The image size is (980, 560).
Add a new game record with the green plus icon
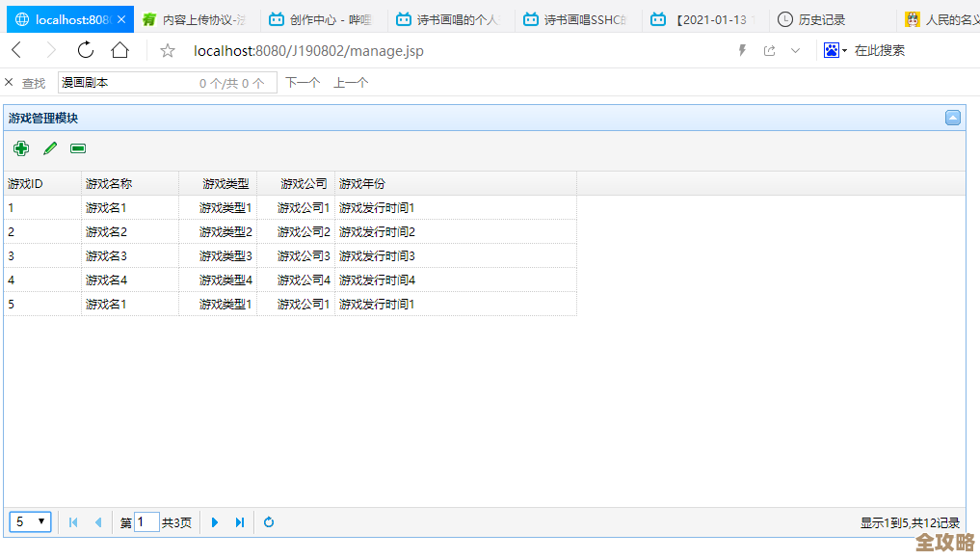coord(20,148)
